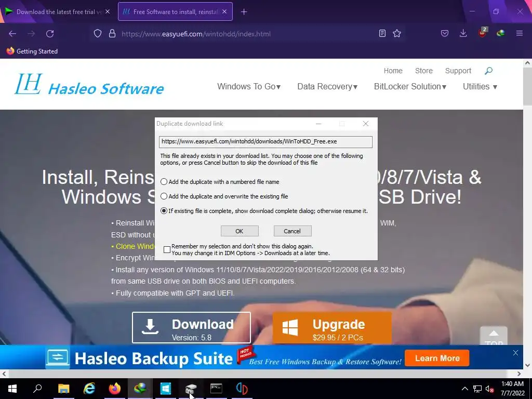
Task: Reload the page with refresh icon
Action: pos(50,34)
